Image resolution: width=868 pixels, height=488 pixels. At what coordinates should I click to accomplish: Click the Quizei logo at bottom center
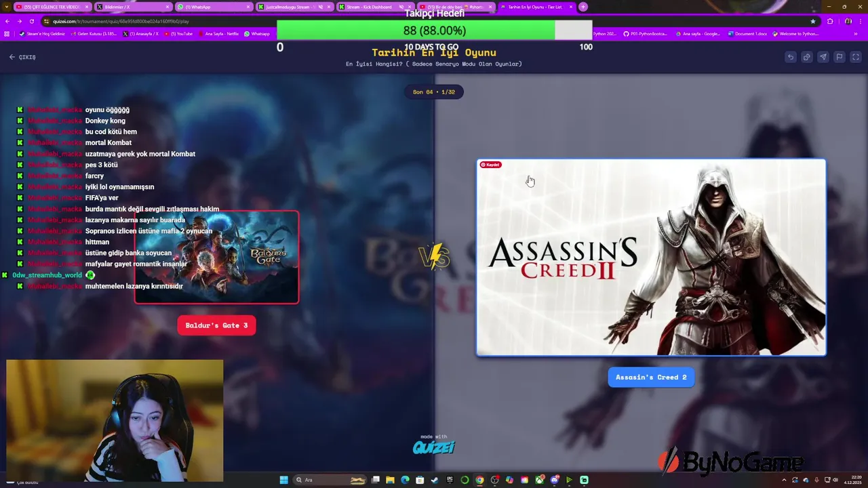[434, 446]
